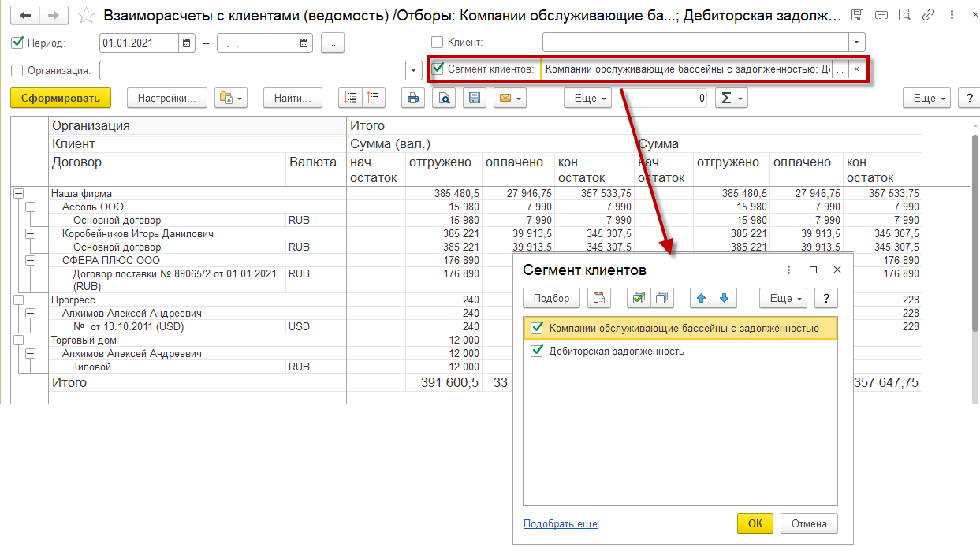This screenshot has height=547, width=980.
Task: Collapse the Наша фирма tree group
Action: (18, 194)
